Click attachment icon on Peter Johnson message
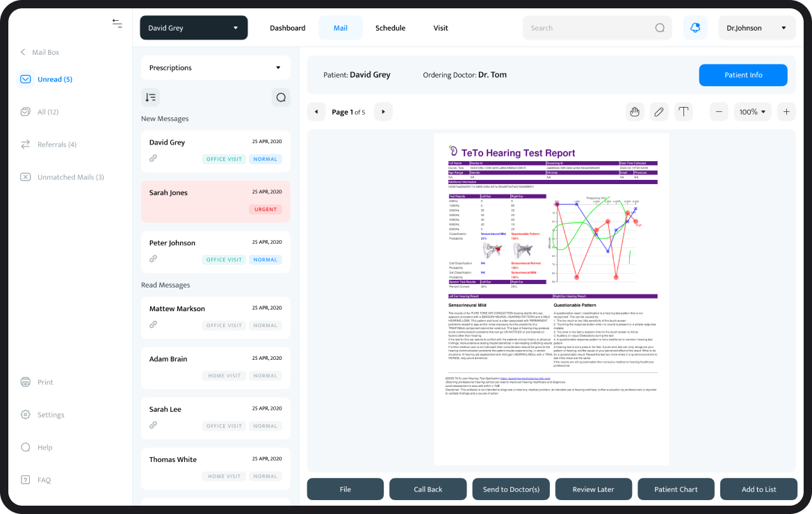The image size is (812, 514). [153, 259]
